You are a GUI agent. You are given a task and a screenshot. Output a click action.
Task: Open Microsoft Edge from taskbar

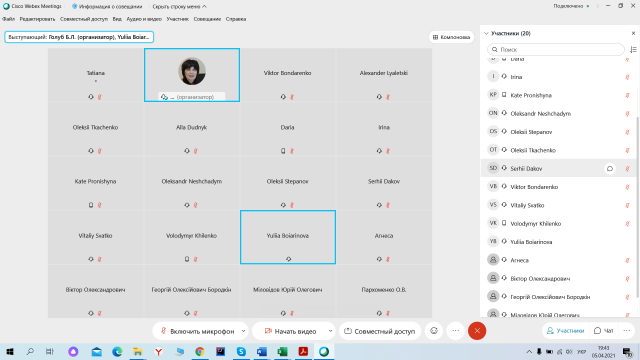coord(117,351)
